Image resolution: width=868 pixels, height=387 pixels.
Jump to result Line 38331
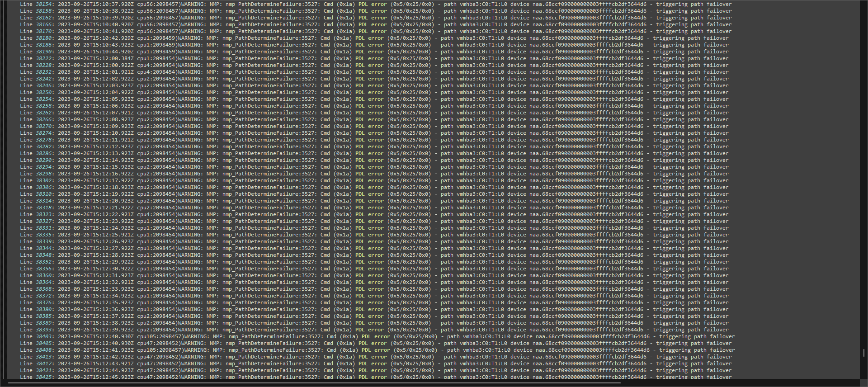[x=374, y=228]
